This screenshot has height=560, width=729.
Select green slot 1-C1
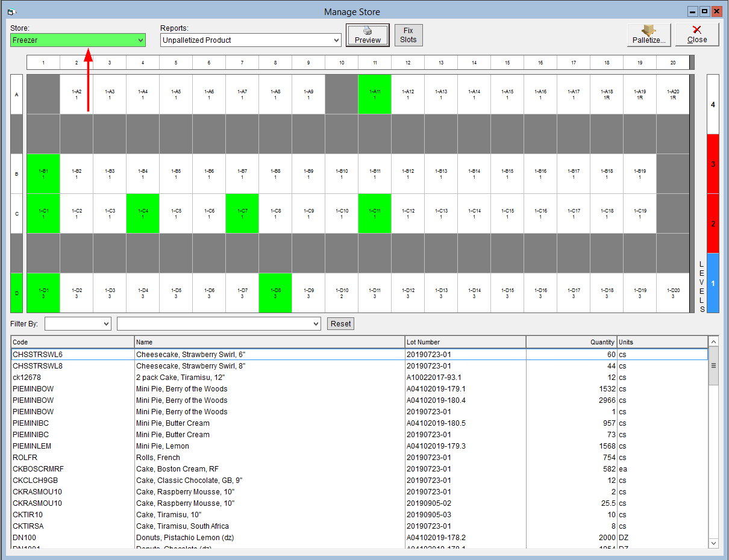[43, 214]
